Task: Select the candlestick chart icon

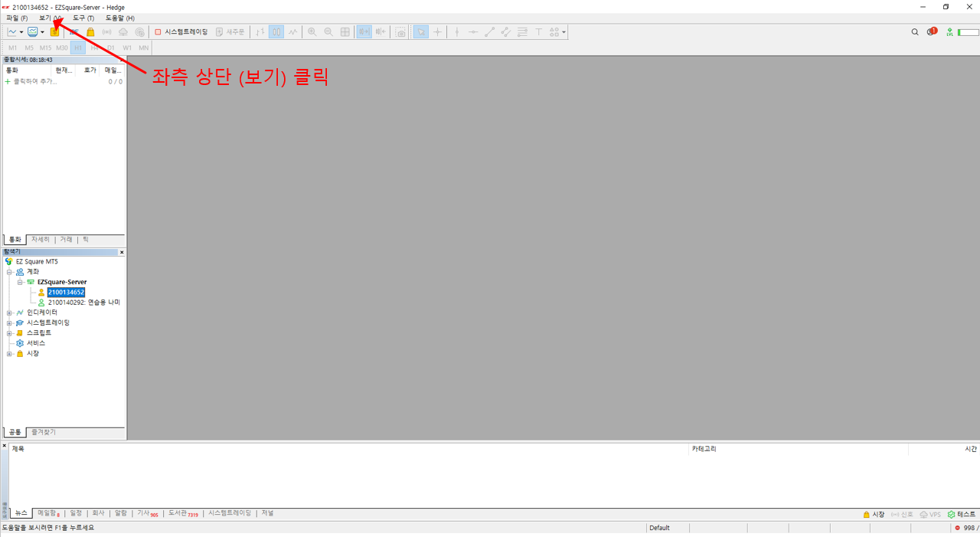Action: [x=276, y=32]
